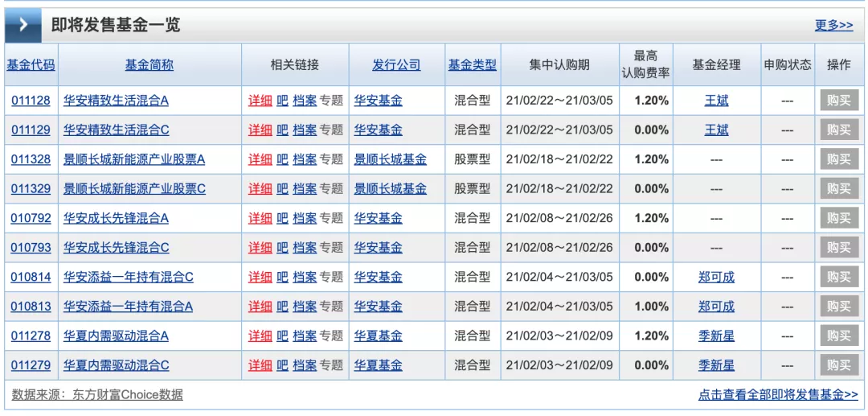Open 景顺长城新能源产业股票C fund name
This screenshot has width=868, height=416.
[134, 189]
